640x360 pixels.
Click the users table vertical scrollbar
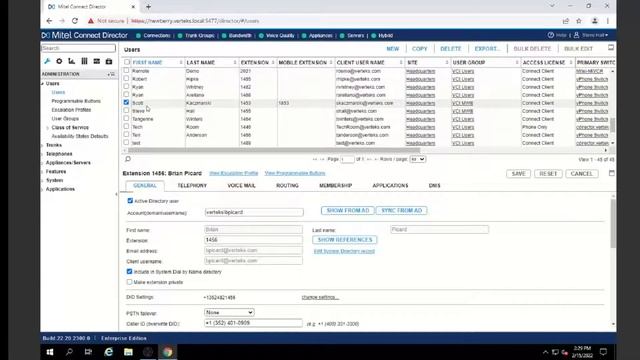click(x=612, y=125)
